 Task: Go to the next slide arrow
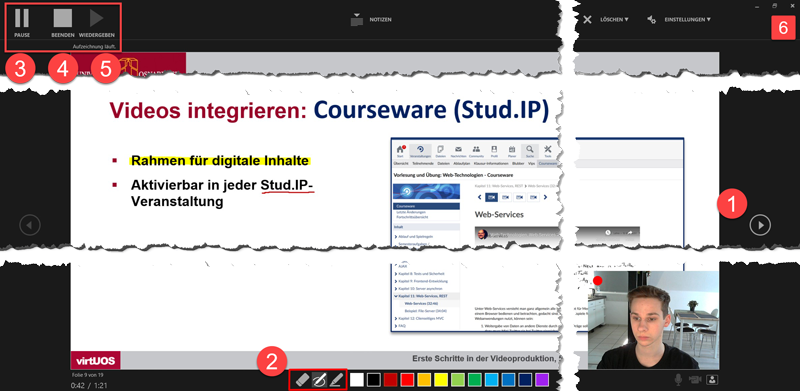coord(760,225)
